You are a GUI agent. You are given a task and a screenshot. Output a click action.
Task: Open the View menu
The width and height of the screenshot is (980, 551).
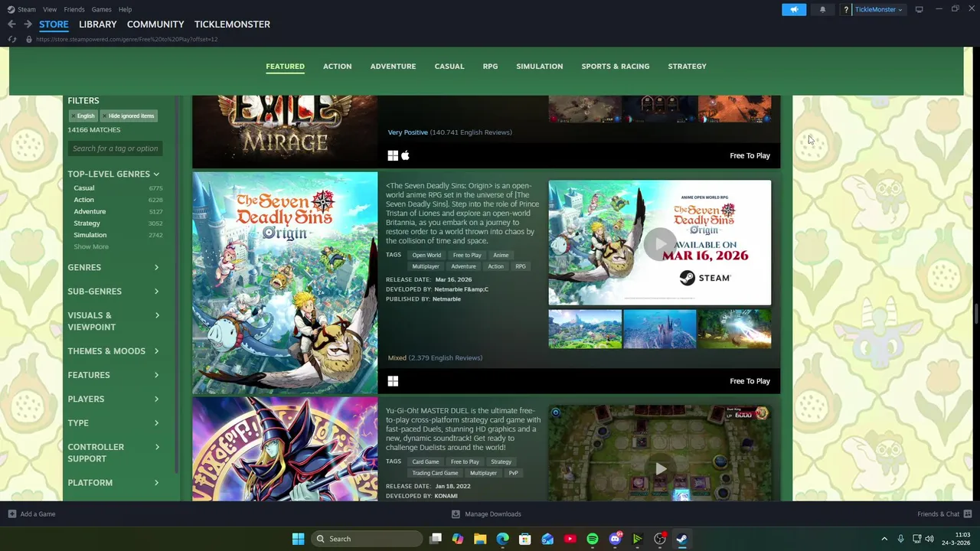pos(50,9)
